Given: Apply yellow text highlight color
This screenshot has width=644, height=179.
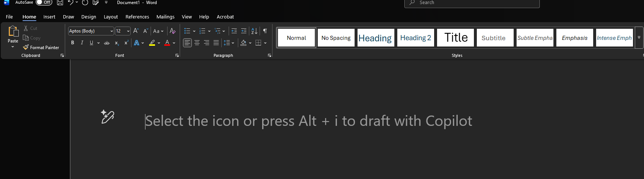Looking at the screenshot, I should point(152,43).
